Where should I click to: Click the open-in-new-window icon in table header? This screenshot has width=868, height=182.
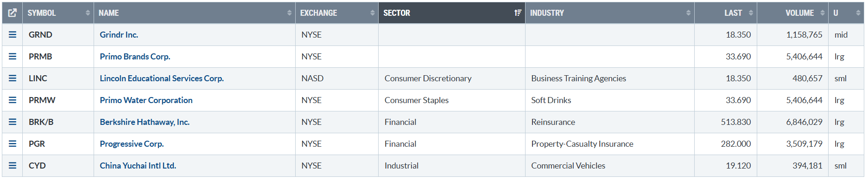13,13
